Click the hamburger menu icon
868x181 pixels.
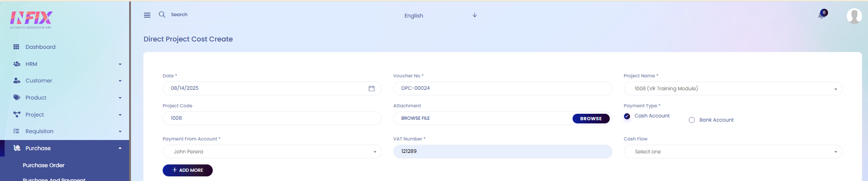147,15
